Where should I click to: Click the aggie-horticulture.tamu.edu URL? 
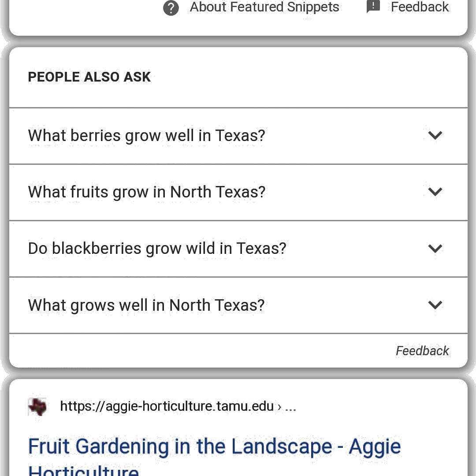pos(167,406)
